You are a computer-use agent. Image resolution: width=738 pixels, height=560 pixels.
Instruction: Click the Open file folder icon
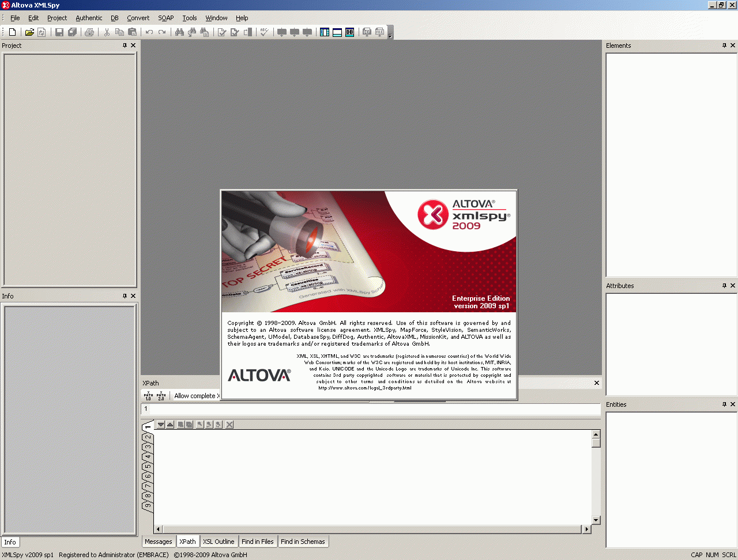[29, 32]
